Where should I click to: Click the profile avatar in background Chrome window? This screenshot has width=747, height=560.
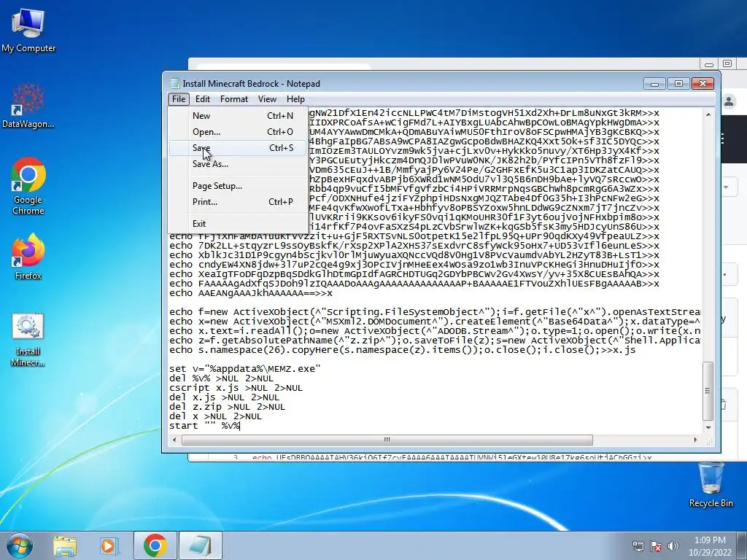point(729,101)
